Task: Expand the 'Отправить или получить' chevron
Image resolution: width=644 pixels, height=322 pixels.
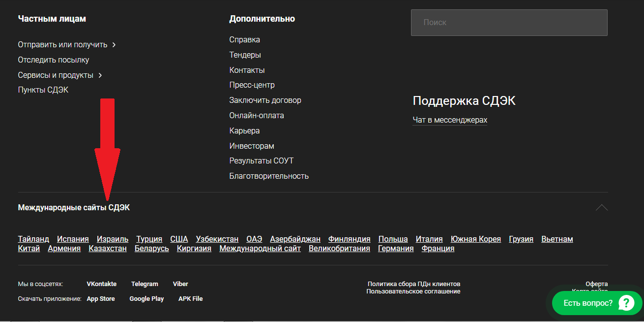Action: tap(114, 45)
